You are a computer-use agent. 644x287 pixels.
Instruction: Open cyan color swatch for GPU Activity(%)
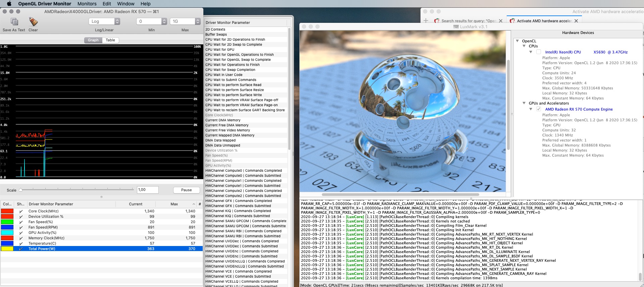coord(7,233)
